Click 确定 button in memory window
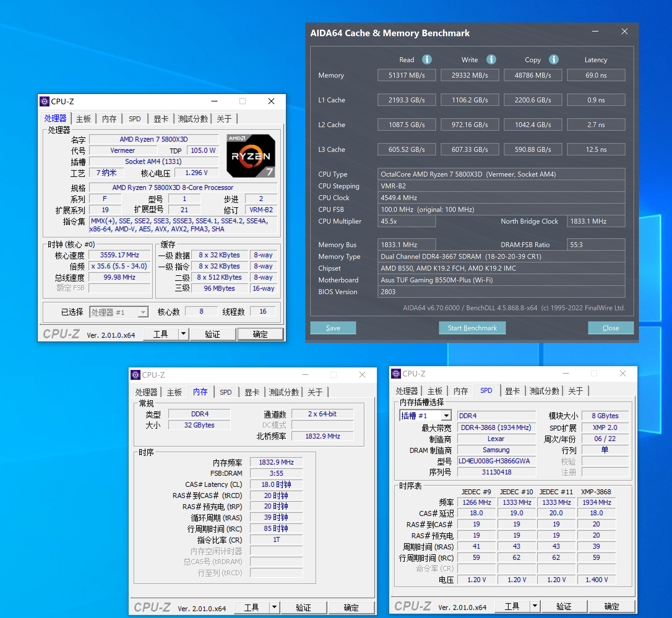The image size is (672, 618). tap(351, 607)
